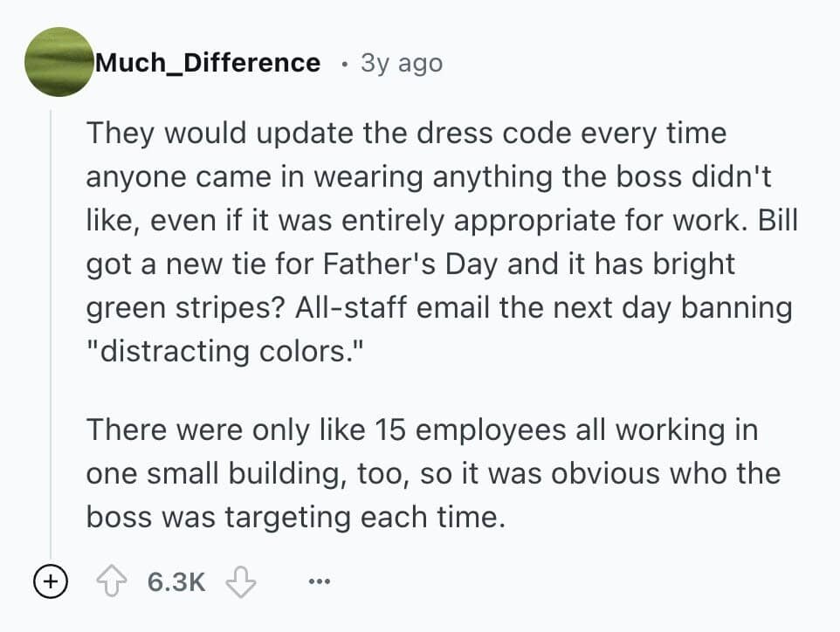
Task: Click the "3y ago" timestamp
Action: point(402,63)
